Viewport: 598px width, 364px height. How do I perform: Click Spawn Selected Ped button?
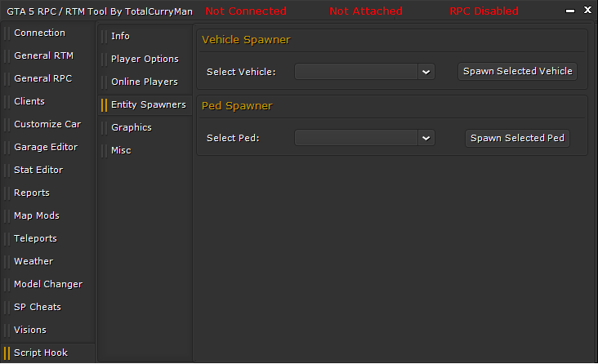pyautogui.click(x=517, y=138)
